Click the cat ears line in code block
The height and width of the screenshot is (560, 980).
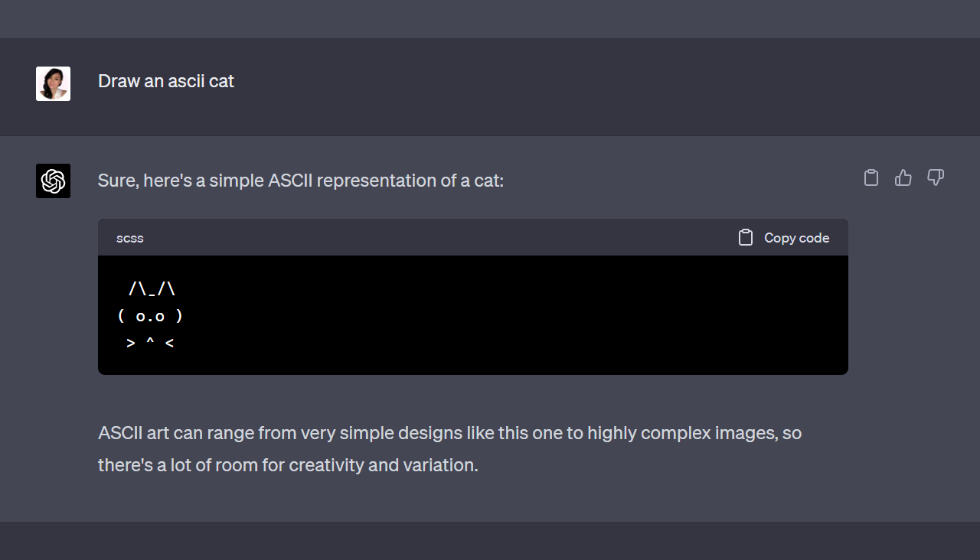pos(152,288)
